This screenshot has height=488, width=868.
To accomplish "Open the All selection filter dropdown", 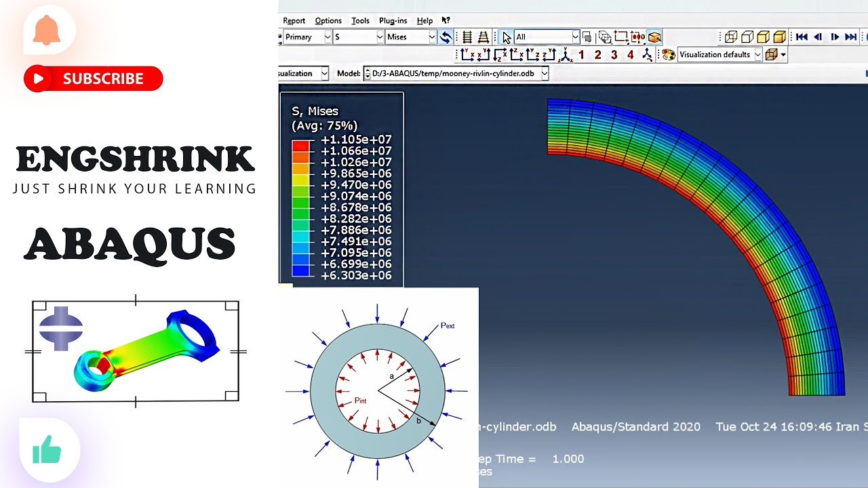I will tap(547, 37).
